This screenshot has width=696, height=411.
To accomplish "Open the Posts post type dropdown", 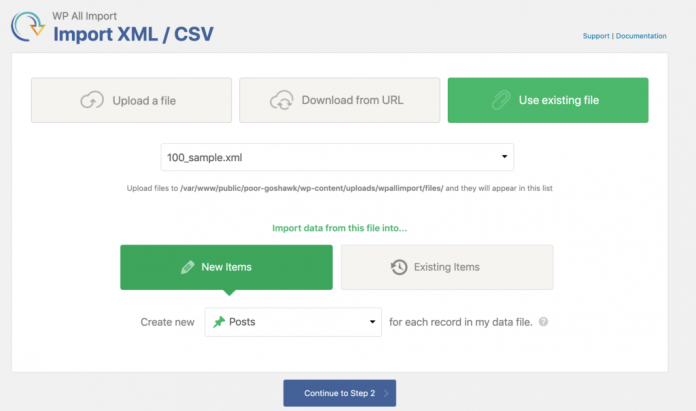I will pyautogui.click(x=293, y=322).
